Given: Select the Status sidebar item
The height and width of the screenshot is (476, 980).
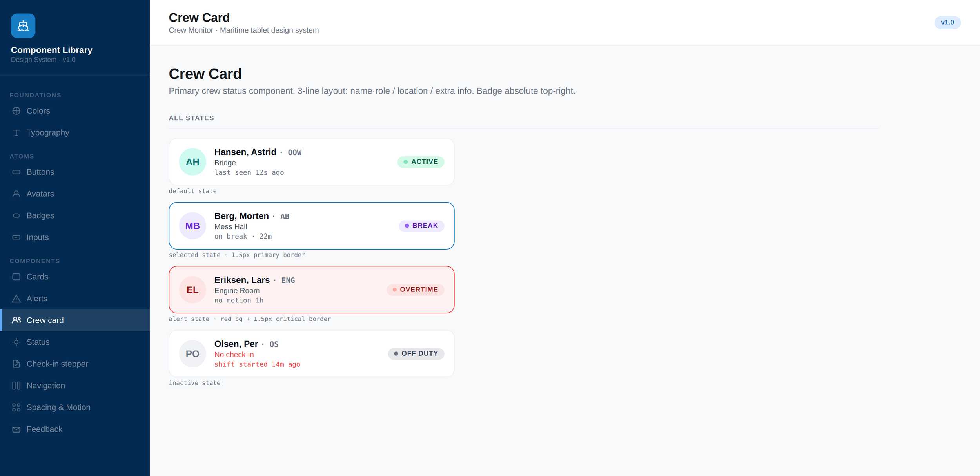Looking at the screenshot, I should click(x=75, y=342).
